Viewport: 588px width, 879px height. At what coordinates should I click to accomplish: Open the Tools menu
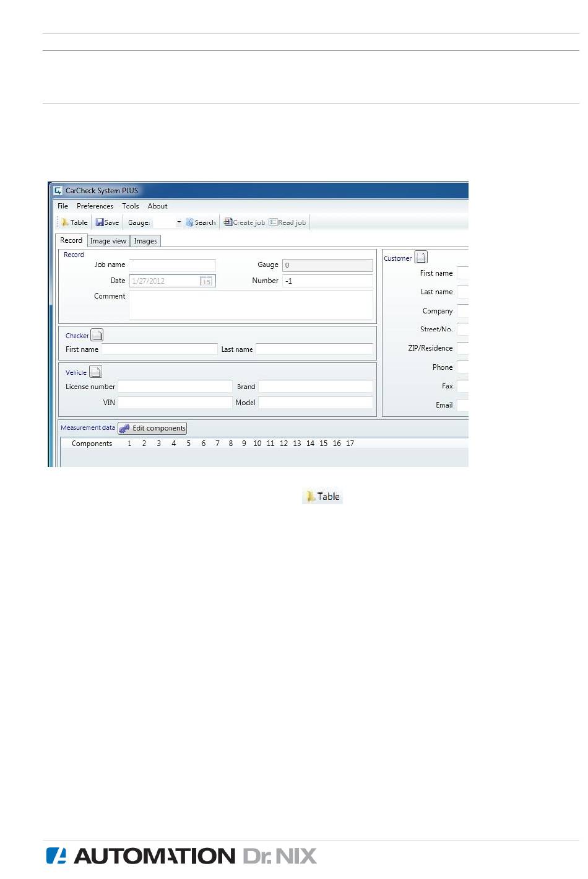(130, 206)
